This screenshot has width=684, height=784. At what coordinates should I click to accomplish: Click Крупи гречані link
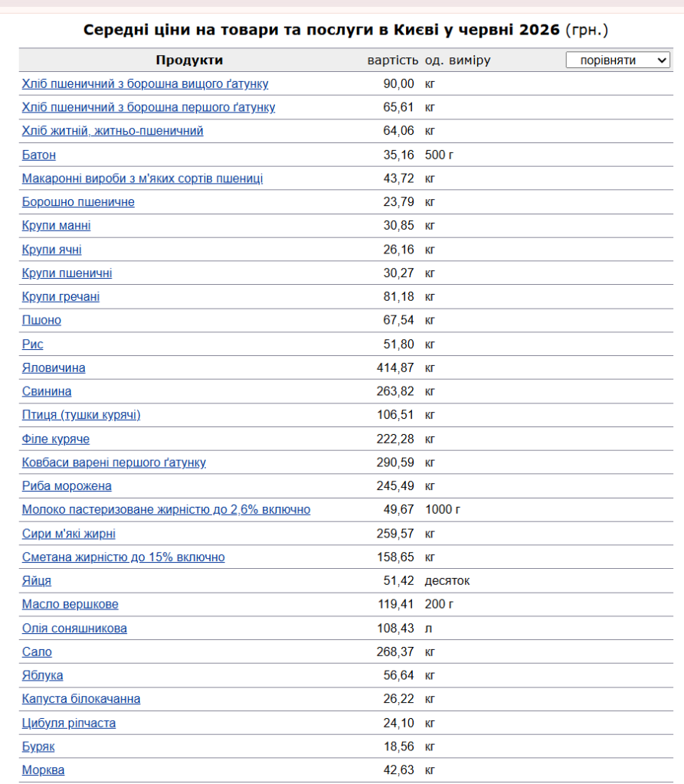(x=61, y=296)
